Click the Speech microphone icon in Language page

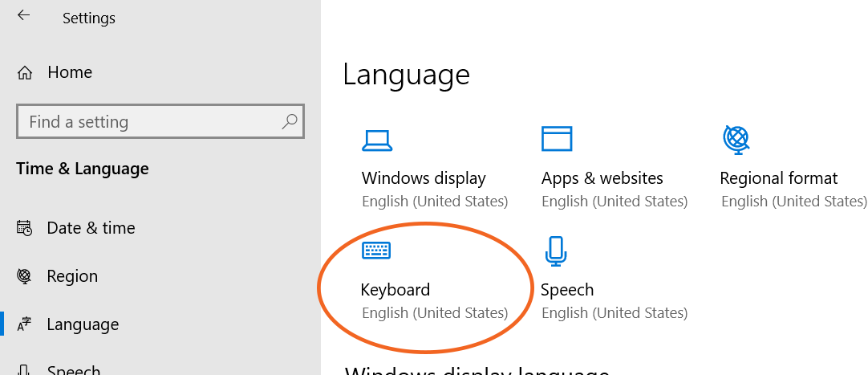click(x=556, y=251)
